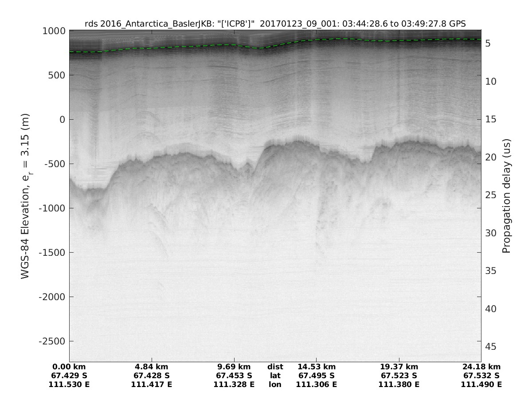Image resolution: width=532 pixels, height=399 pixels.
Task: Click the -1500 elevation tick label
Action: pos(51,253)
